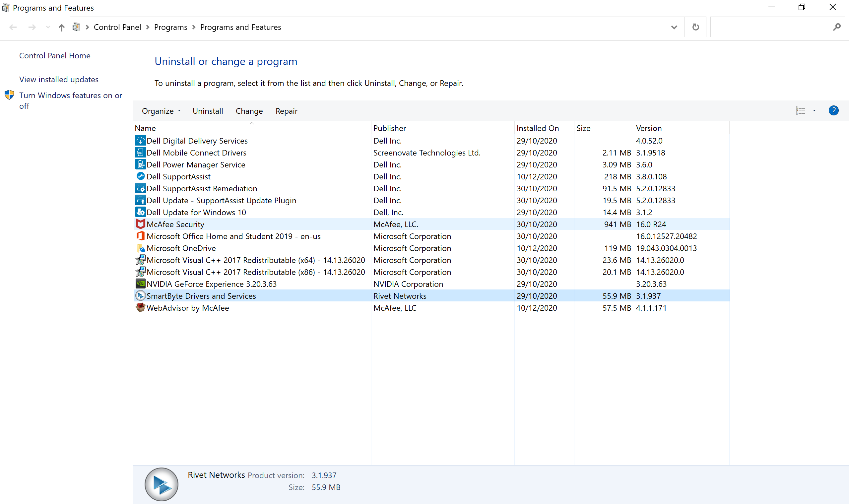Click the Dell SupportAssist wrench icon
This screenshot has height=504, width=849.
140,176
